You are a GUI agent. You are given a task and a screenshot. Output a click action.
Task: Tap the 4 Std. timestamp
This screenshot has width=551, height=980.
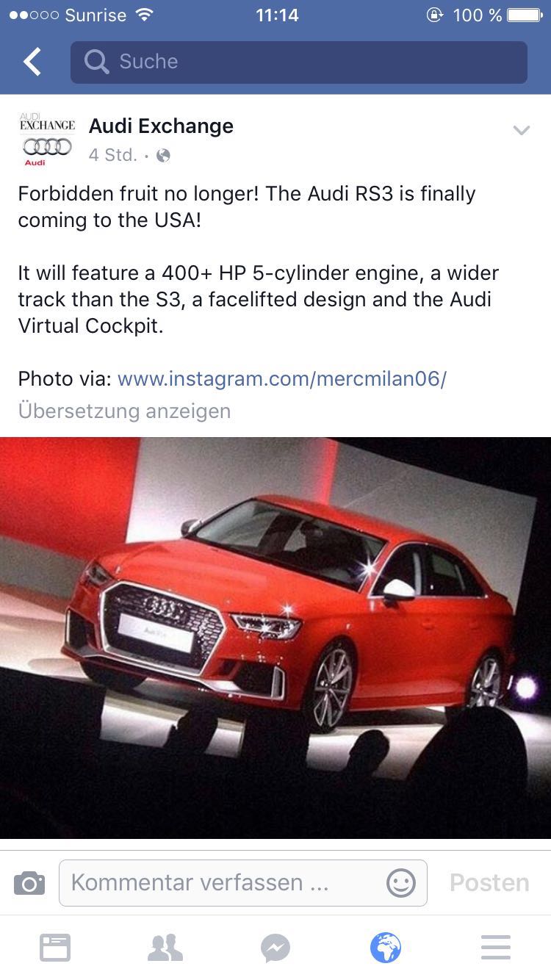click(113, 155)
